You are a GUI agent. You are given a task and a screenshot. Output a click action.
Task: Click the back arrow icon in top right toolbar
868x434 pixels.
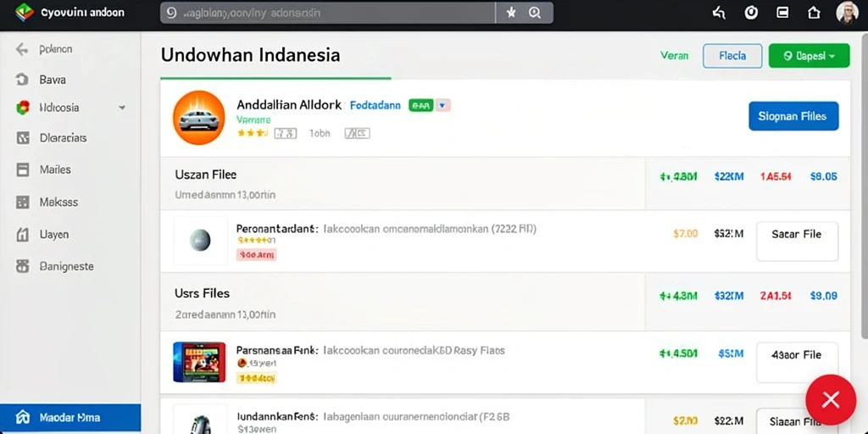pyautogui.click(x=719, y=13)
